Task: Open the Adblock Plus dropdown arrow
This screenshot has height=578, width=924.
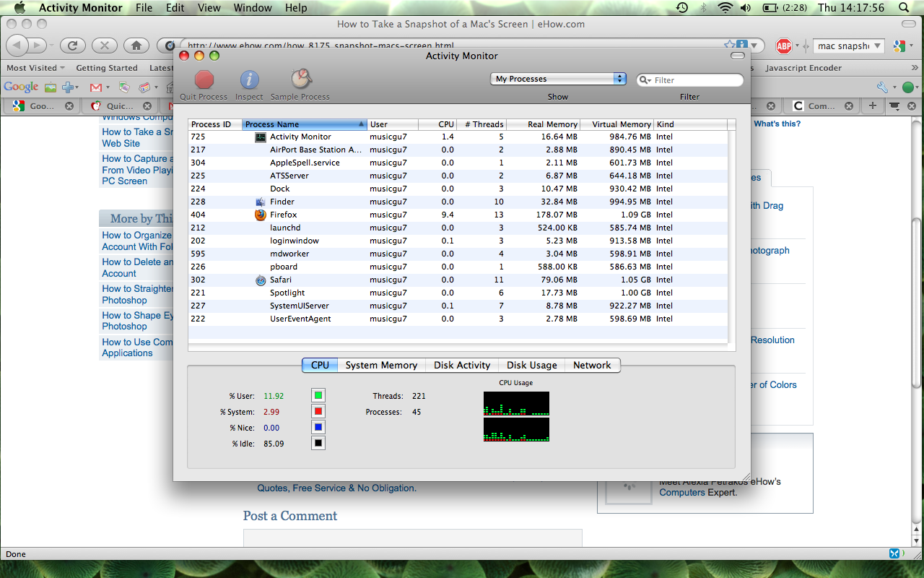Action: coord(798,46)
